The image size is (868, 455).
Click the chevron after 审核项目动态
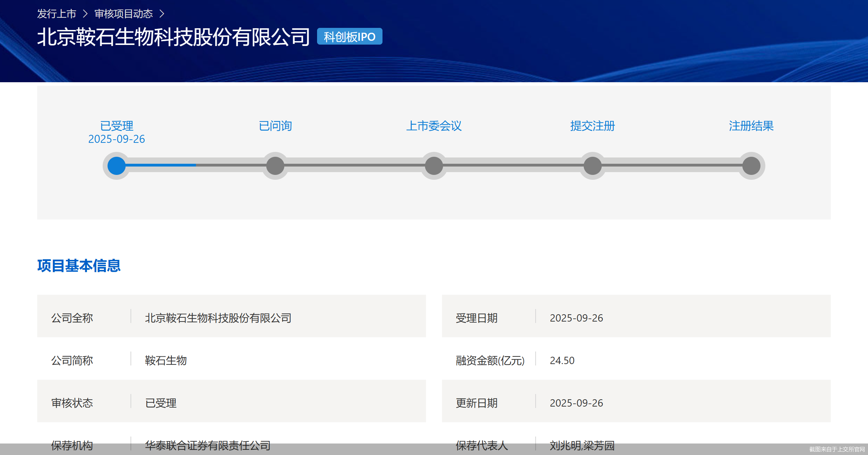(x=162, y=14)
